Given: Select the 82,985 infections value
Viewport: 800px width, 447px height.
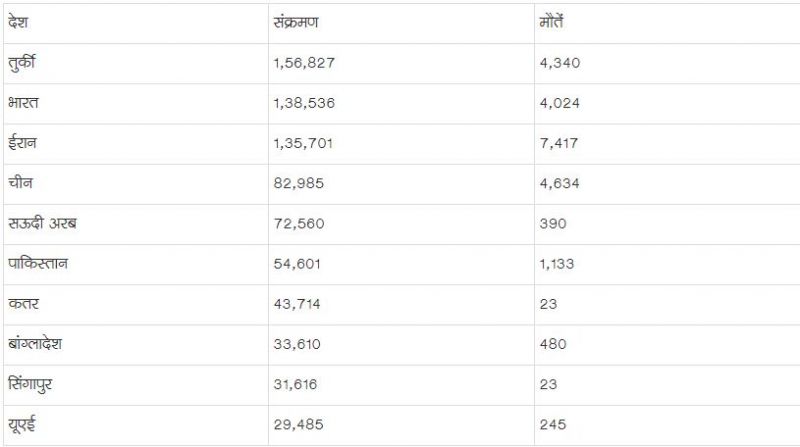Looking at the screenshot, I should click(297, 183).
